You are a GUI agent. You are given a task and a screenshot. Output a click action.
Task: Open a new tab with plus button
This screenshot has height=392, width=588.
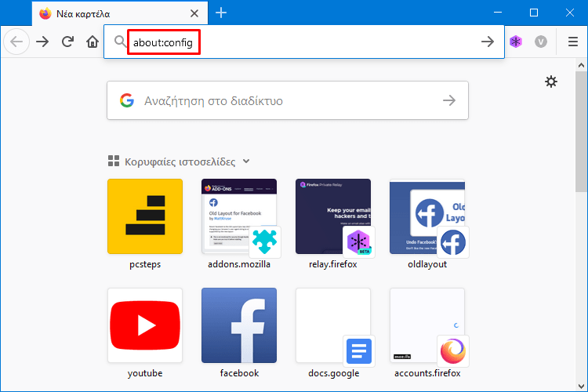pyautogui.click(x=221, y=13)
